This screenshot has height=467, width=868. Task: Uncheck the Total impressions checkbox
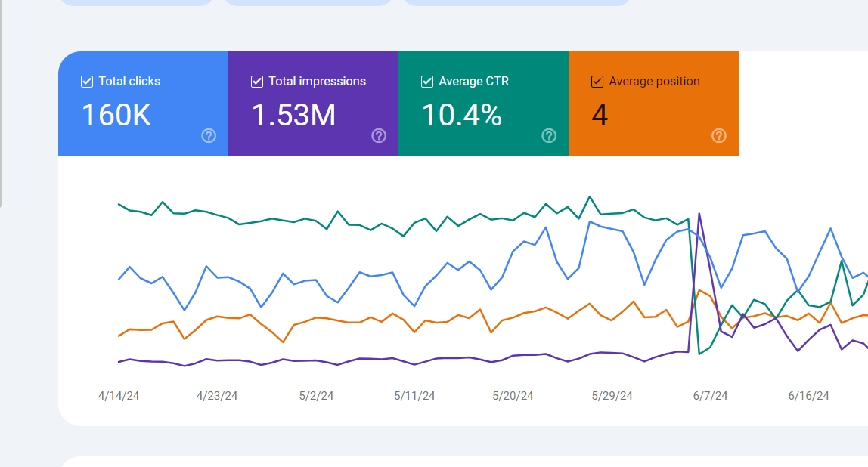click(256, 81)
